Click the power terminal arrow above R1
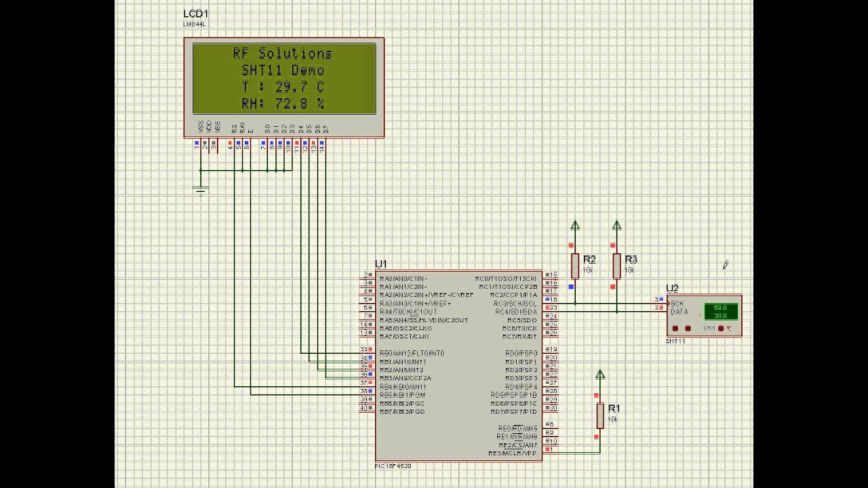This screenshot has width=868, height=488. click(600, 374)
